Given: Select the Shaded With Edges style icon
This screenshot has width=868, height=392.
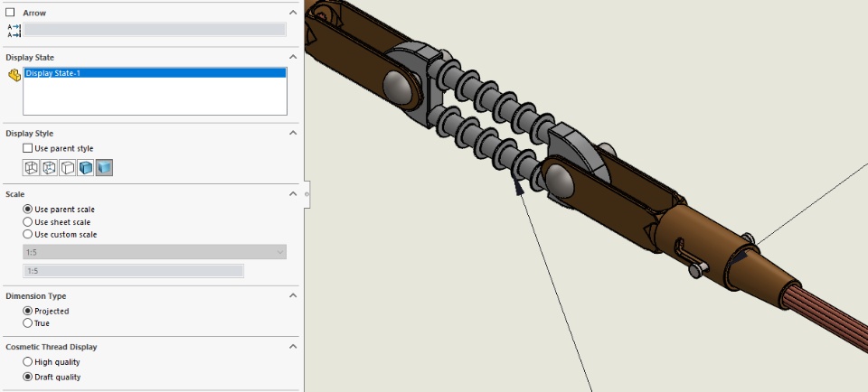Looking at the screenshot, I should (86, 167).
